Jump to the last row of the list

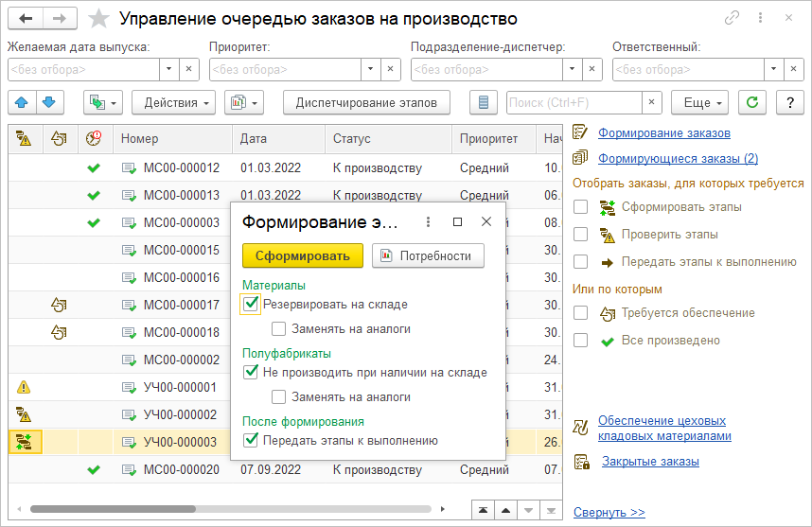(551, 510)
